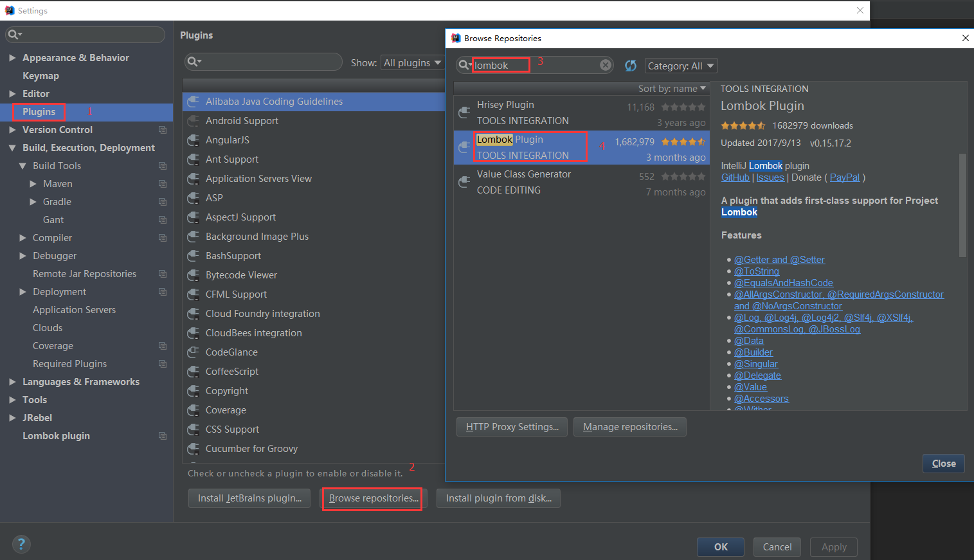Collapse the Build Tools node
Screen dimensions: 974x560
click(23, 166)
